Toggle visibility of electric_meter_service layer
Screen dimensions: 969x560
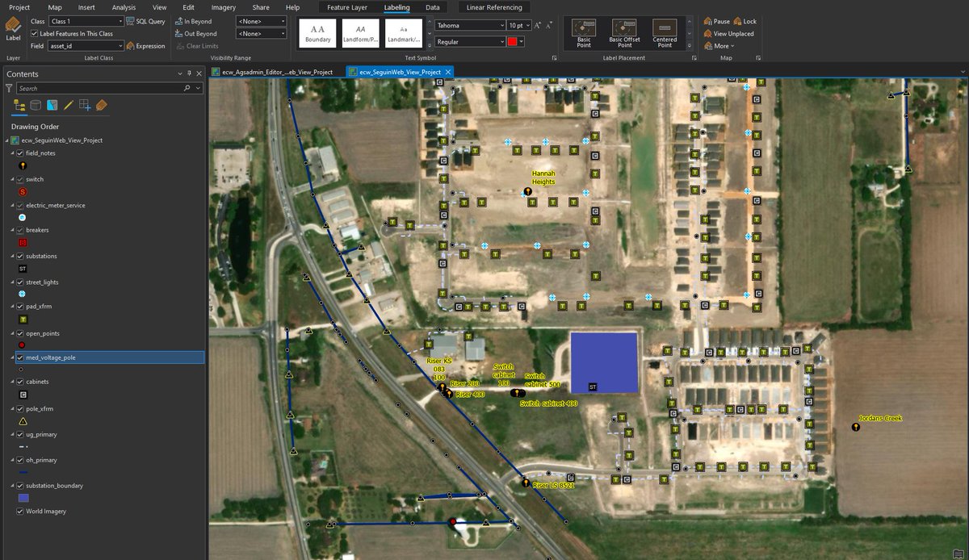(x=20, y=205)
